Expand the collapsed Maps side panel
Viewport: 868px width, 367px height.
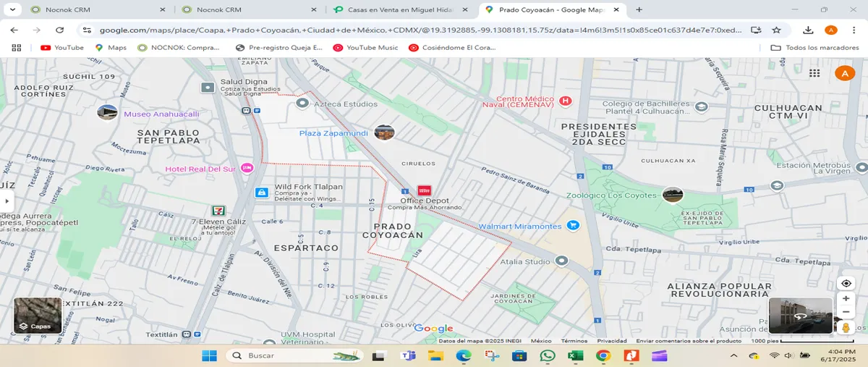(6, 201)
